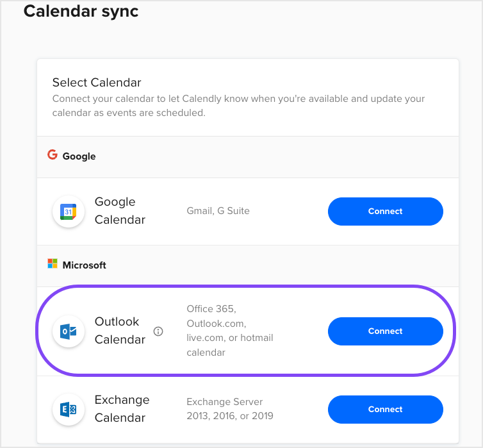Image resolution: width=483 pixels, height=448 pixels.
Task: Click the "Select Calendar" heading
Action: [97, 83]
